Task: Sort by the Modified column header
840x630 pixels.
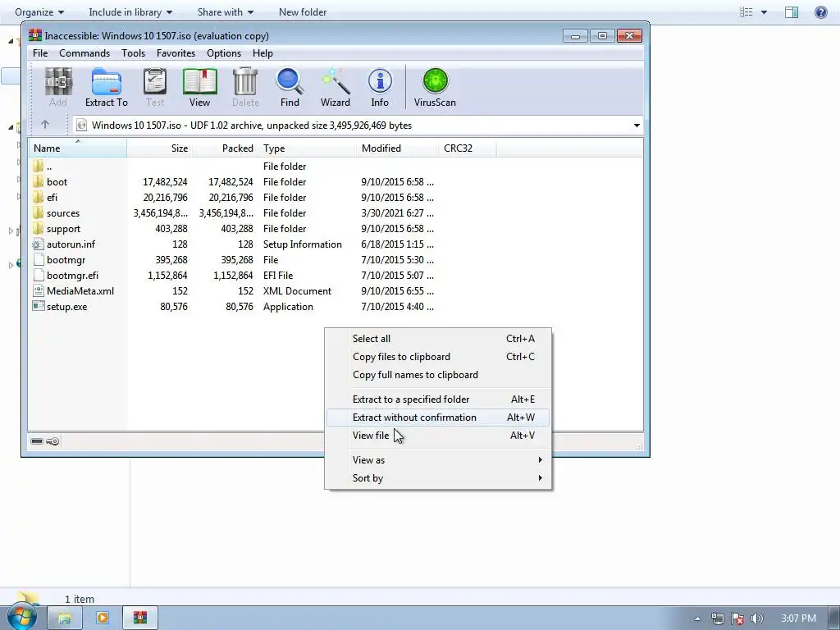Action: click(397, 148)
